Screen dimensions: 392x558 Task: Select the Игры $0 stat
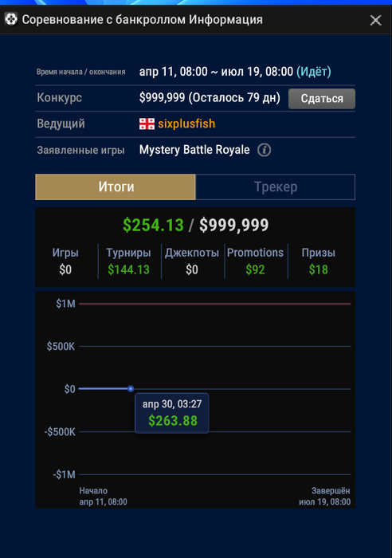(x=65, y=261)
